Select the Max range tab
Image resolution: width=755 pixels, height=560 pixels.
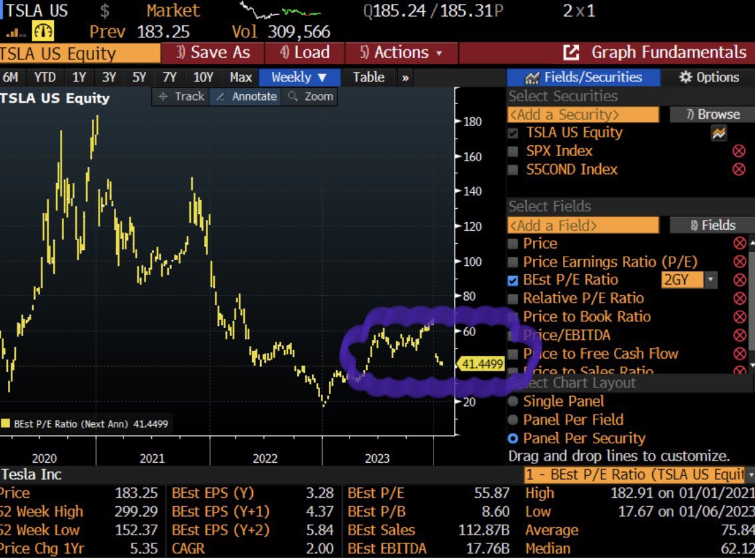[241, 77]
